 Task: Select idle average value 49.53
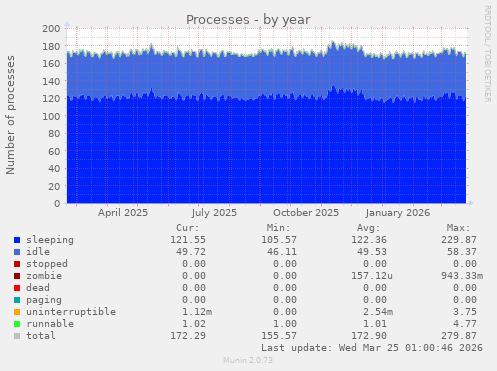click(372, 252)
